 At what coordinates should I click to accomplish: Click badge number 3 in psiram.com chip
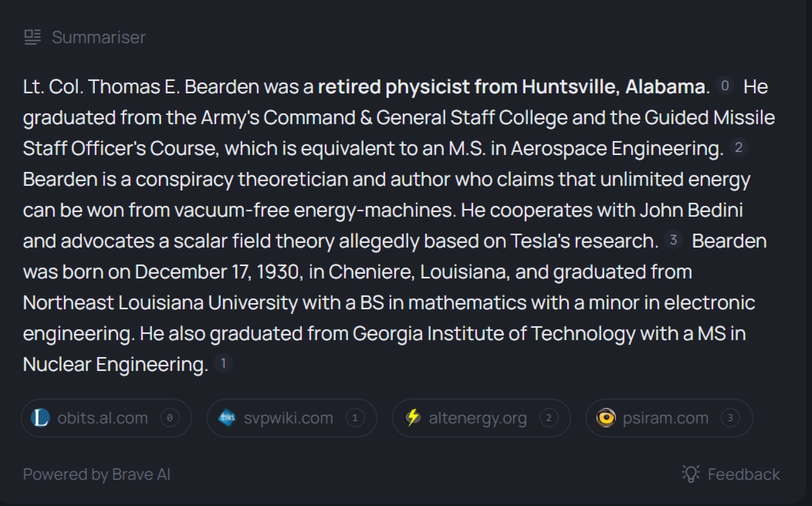tap(730, 417)
